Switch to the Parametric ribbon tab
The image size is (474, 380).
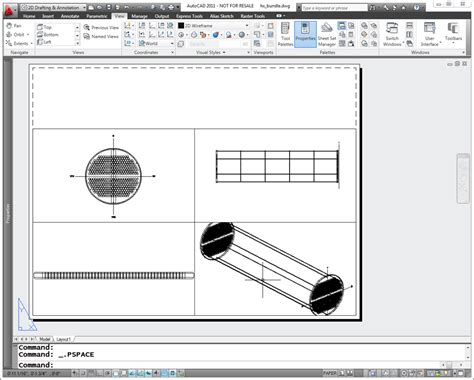[x=97, y=16]
